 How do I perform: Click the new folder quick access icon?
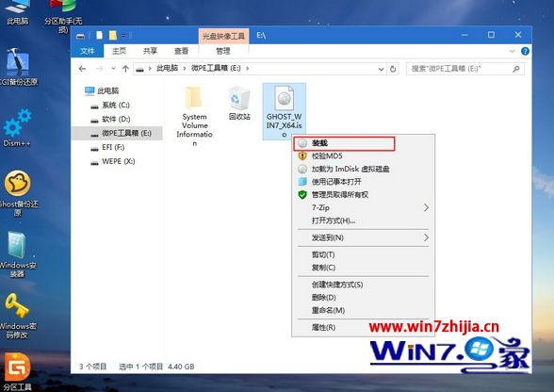point(113,36)
